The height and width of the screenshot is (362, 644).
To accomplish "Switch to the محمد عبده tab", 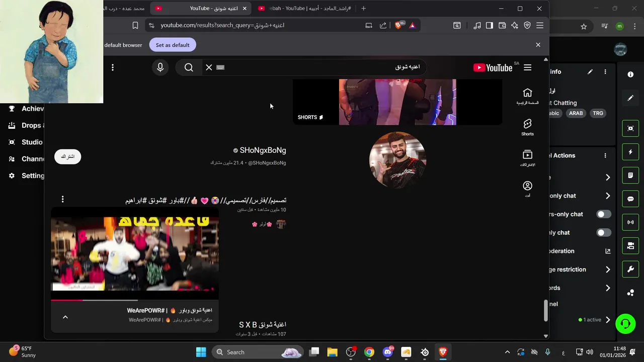I will coord(125,8).
